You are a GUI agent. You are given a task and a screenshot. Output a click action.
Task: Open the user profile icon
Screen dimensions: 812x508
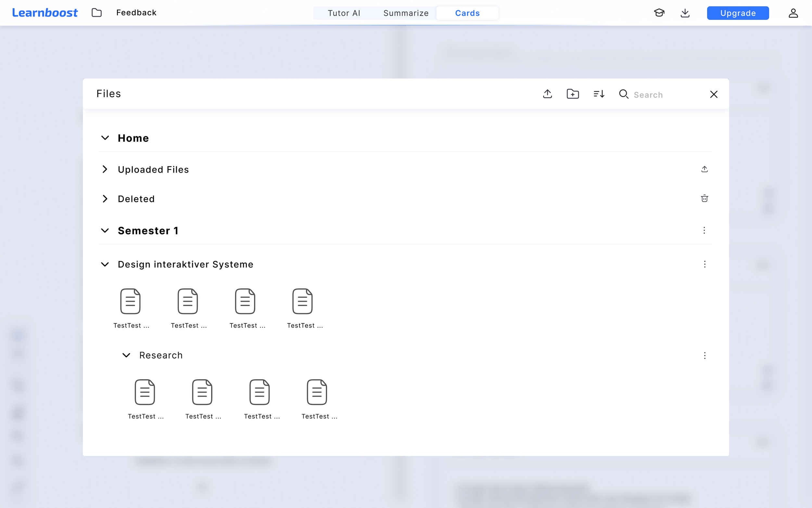click(793, 13)
